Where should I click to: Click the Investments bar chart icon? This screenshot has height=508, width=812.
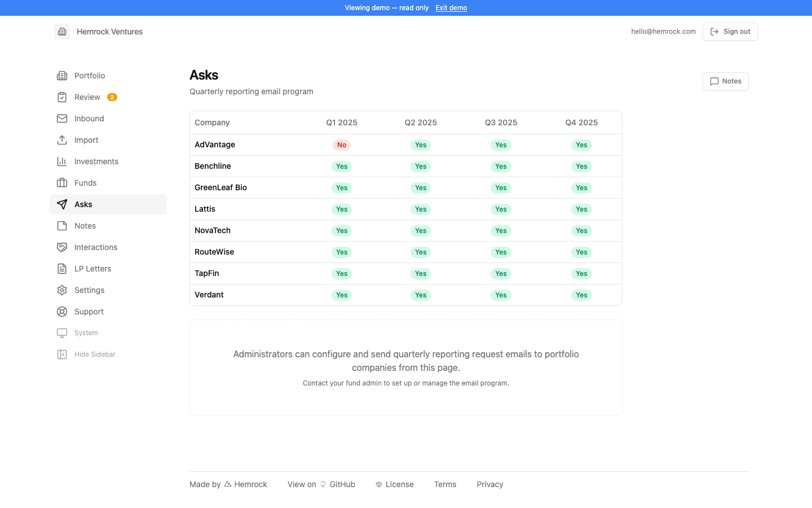(62, 161)
